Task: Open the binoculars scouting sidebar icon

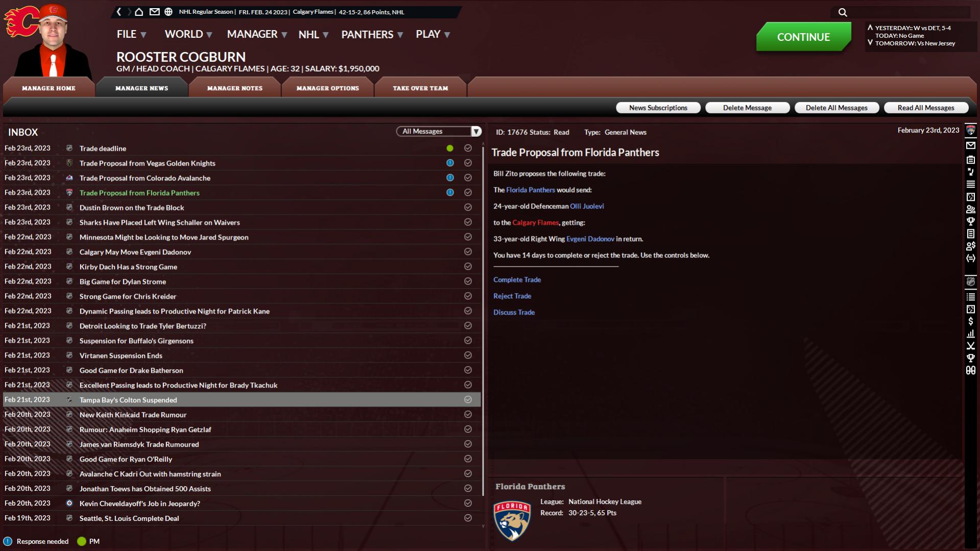Action: point(970,370)
